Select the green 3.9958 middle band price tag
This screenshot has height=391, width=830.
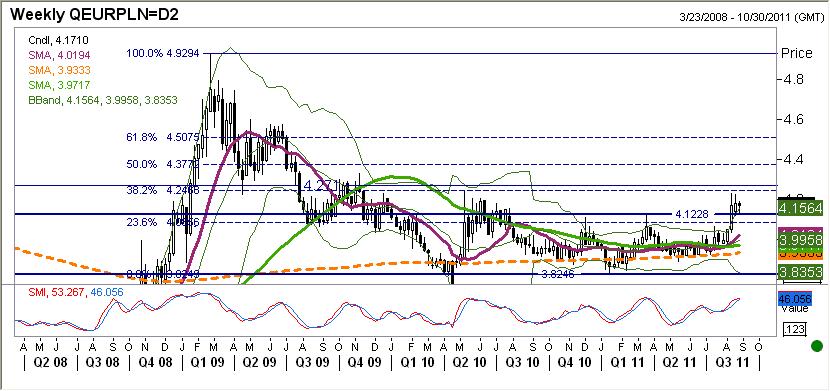(799, 240)
